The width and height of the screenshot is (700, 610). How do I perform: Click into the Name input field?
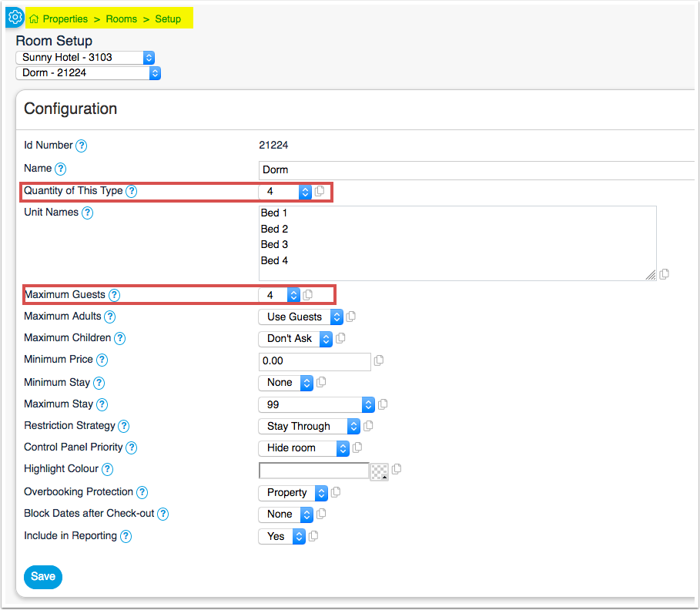477,170
